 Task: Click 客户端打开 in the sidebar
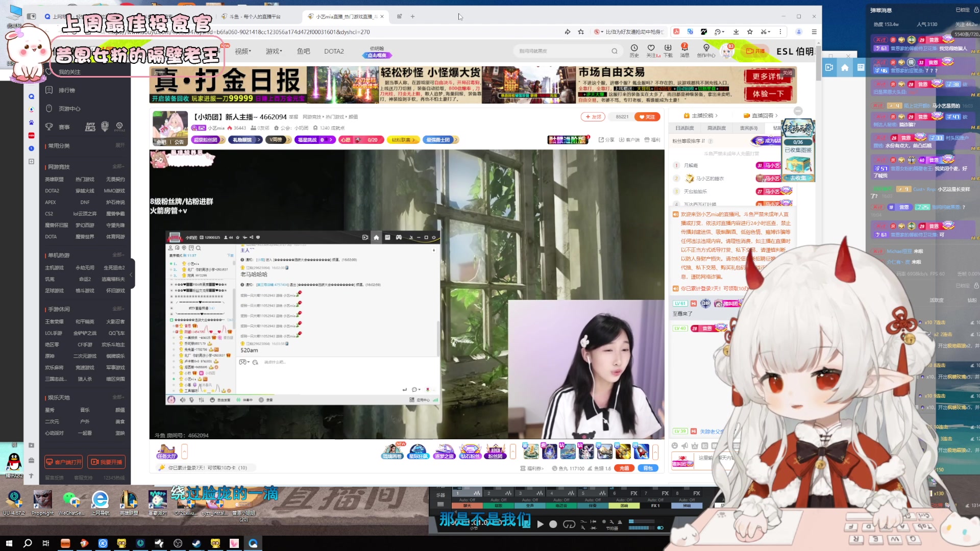pyautogui.click(x=63, y=462)
